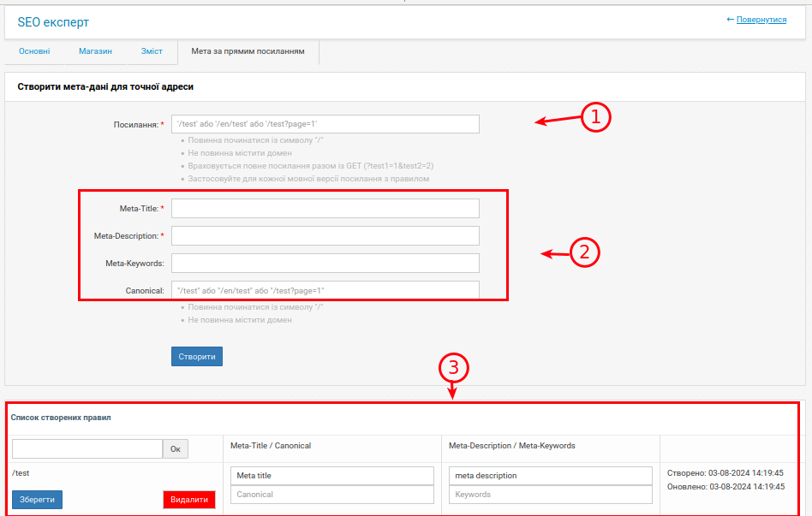The image size is (812, 516).
Task: Save /test rule with Зберегти button
Action: click(x=38, y=500)
